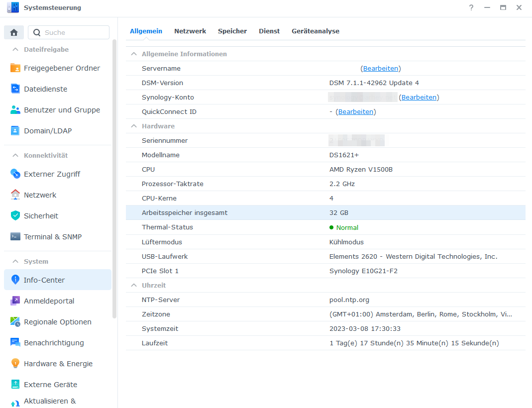Click the PCIe Slot 1 label
The width and height of the screenshot is (532, 408).
coord(160,271)
